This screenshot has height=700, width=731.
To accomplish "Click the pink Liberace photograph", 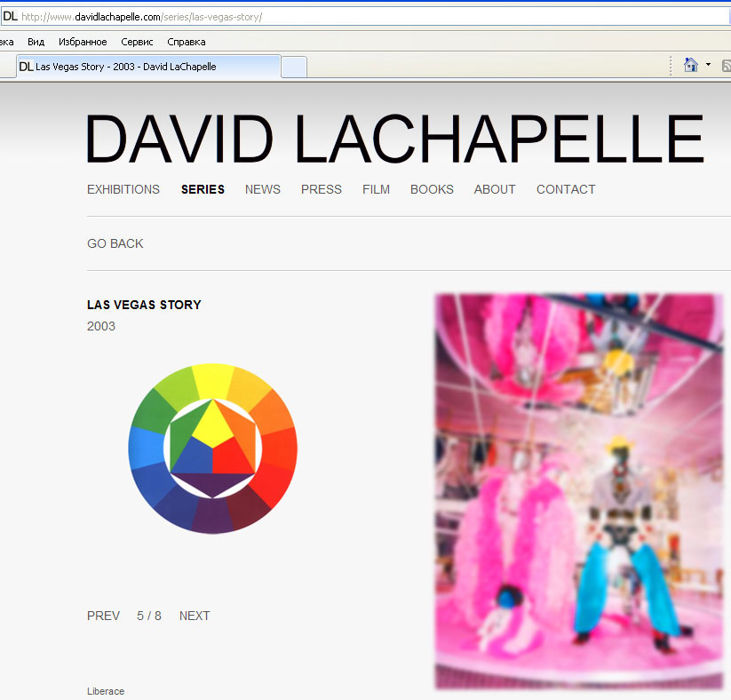I will (579, 491).
